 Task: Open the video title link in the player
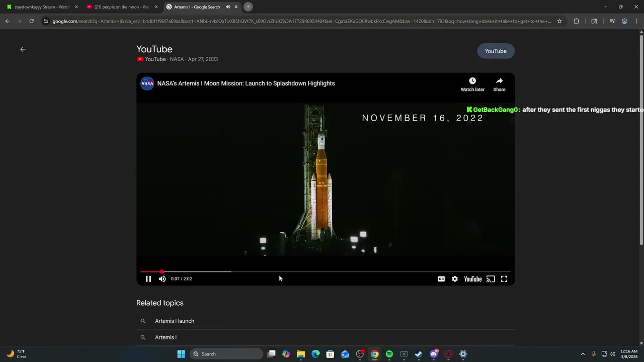(246, 83)
